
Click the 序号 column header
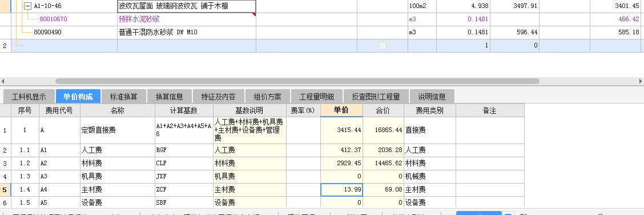tap(25, 110)
